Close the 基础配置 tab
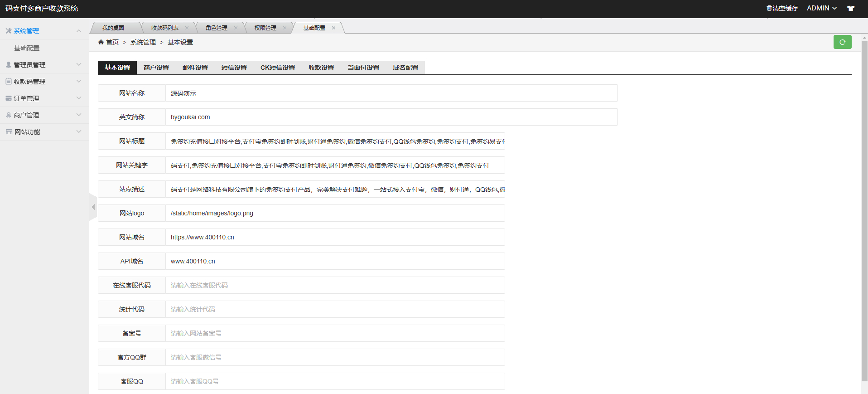 click(x=333, y=28)
